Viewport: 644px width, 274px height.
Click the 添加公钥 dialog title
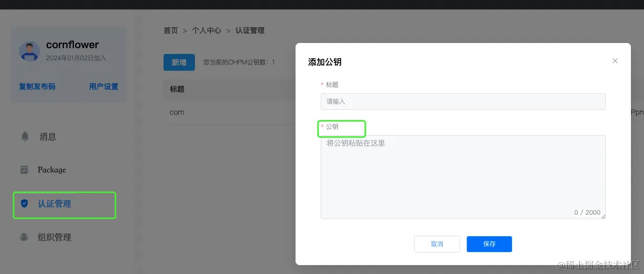pos(325,62)
